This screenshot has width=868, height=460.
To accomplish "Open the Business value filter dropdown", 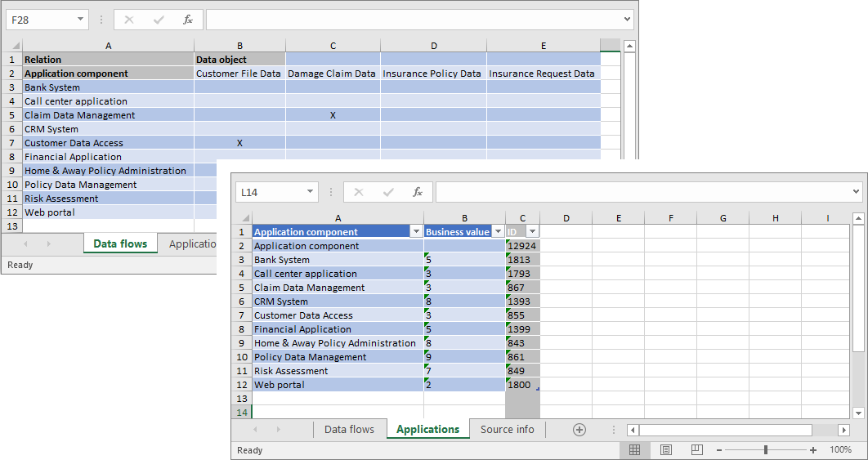I will [498, 232].
